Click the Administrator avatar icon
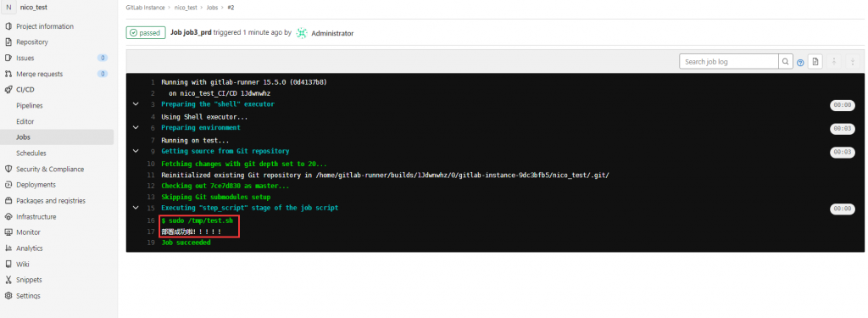Viewport: 868px width, 318px height. [x=302, y=33]
